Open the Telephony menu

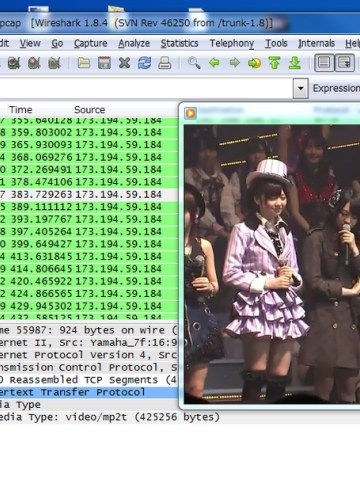(232, 43)
